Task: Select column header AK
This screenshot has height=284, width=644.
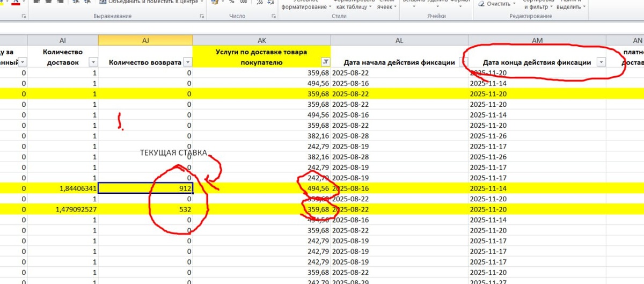Action: [261, 40]
